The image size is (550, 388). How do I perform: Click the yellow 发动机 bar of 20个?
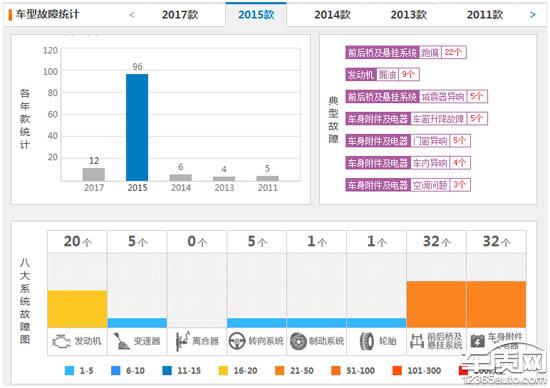(77, 309)
